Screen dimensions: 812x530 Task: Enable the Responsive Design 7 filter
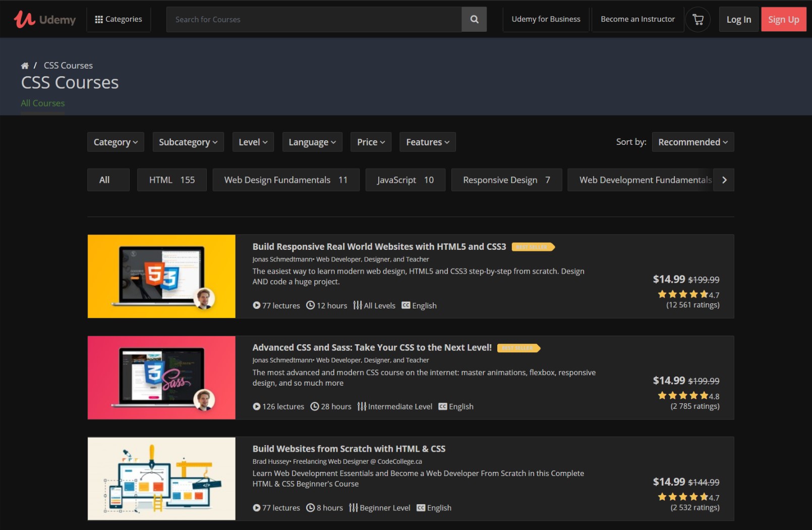[506, 180]
